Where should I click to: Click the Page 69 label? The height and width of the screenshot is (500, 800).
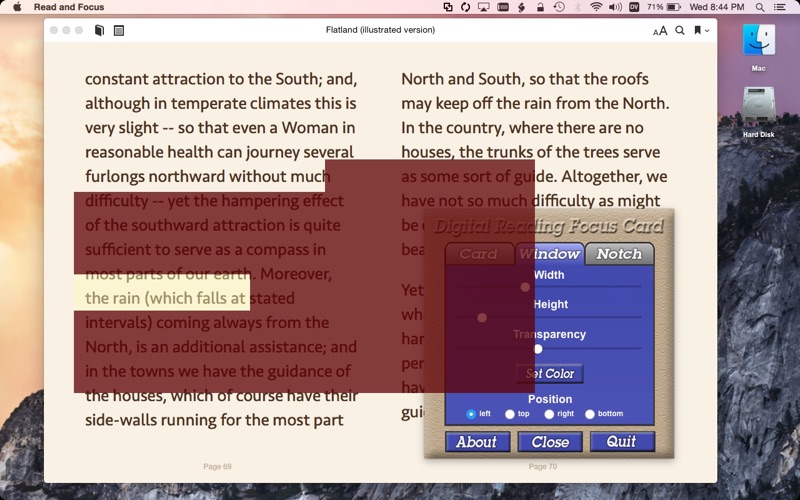coord(217,466)
